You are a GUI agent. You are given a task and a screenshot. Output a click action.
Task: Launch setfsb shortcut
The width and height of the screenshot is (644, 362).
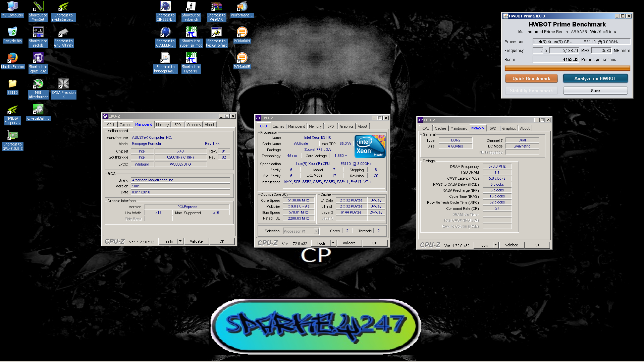[38, 37]
